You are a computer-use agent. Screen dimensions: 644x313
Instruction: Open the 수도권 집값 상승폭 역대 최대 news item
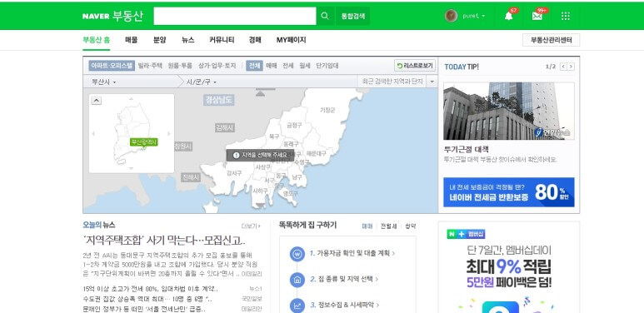[x=147, y=299]
